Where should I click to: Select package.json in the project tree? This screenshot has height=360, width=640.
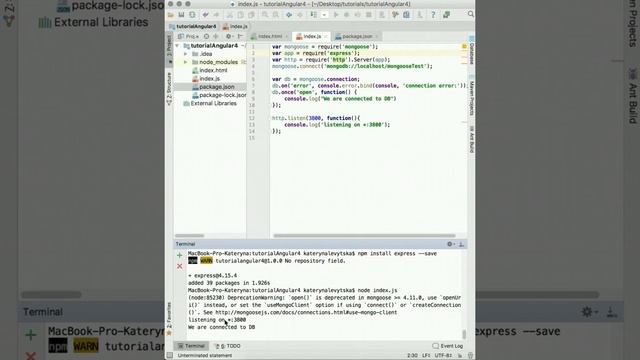(213, 87)
